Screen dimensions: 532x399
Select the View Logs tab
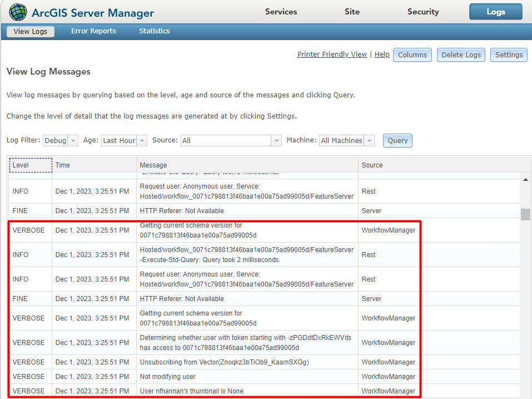[30, 31]
